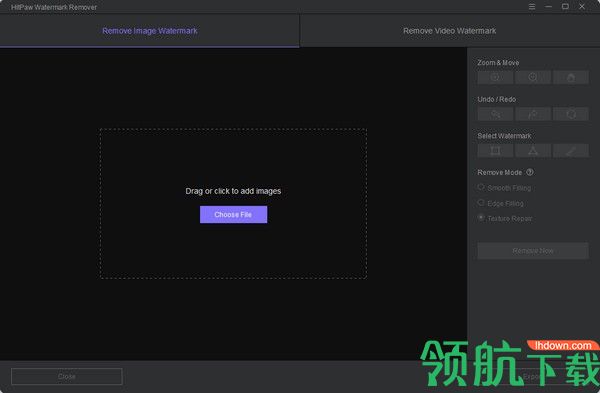Minimize the HitPaw Watermark Remover window

click(548, 7)
